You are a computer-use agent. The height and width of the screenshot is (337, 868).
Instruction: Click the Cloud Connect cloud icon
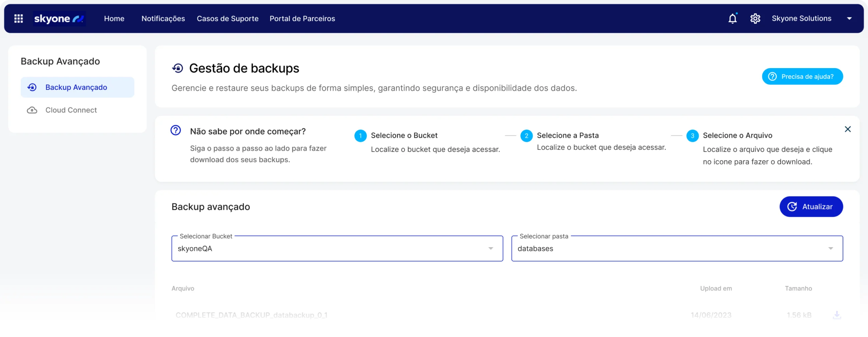coord(32,110)
